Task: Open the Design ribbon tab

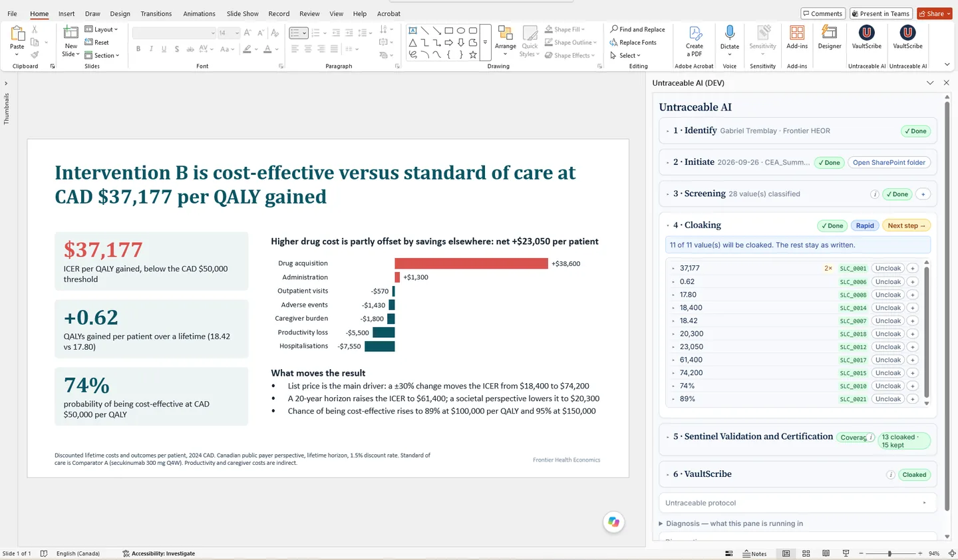Action: coord(120,13)
